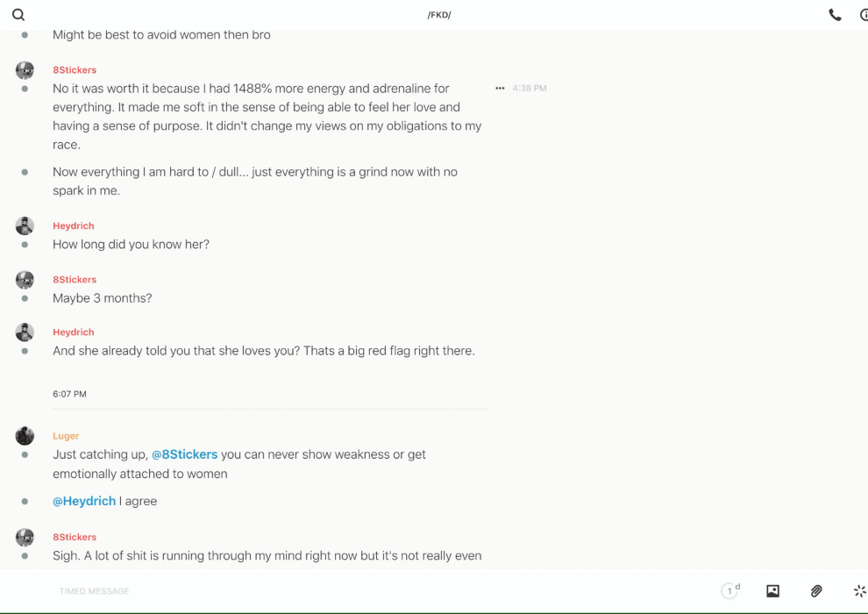Click the /FKD/ conversation title
This screenshot has width=868, height=614.
[x=438, y=15]
